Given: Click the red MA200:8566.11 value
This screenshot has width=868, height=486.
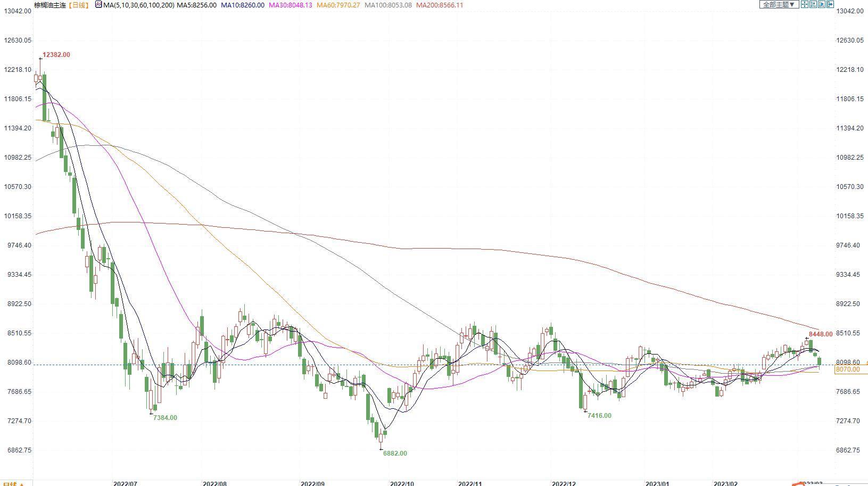Looking at the screenshot, I should [440, 5].
